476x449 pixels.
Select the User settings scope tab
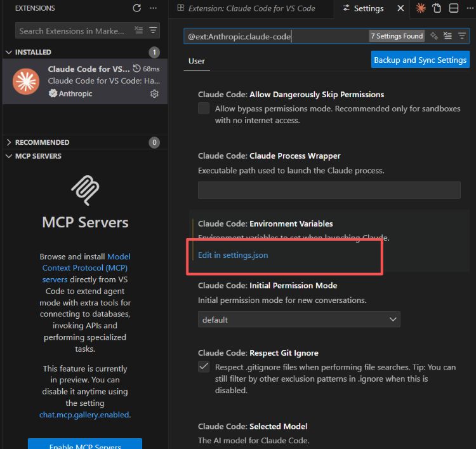pyautogui.click(x=196, y=61)
